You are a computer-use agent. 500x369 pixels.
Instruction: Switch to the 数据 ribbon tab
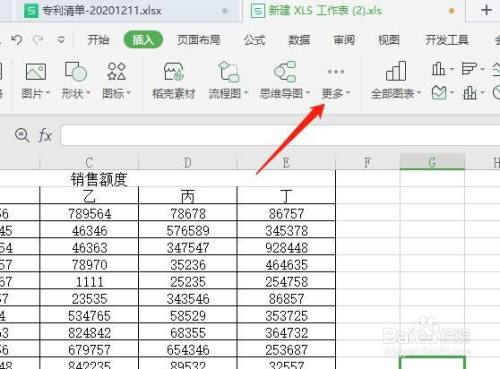click(299, 40)
